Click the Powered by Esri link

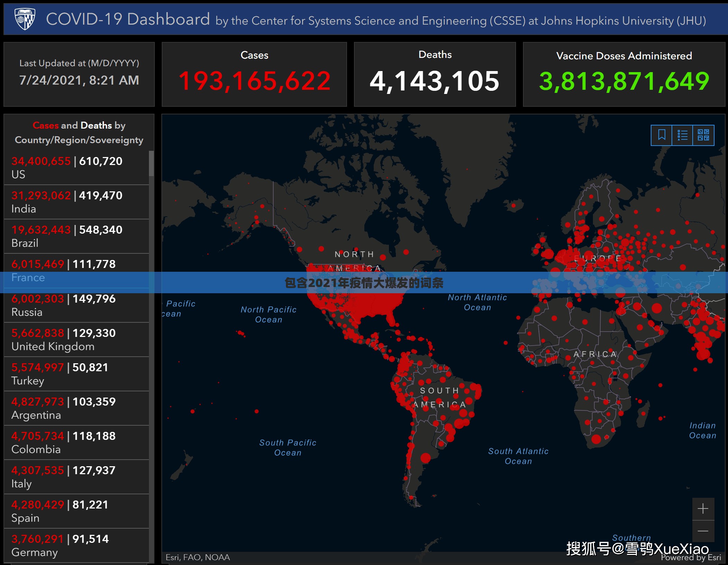tap(691, 557)
